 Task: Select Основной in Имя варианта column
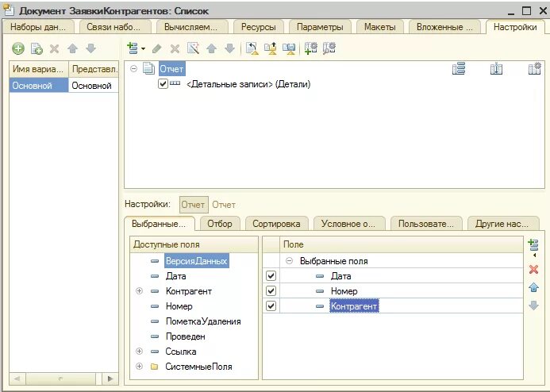coord(39,85)
